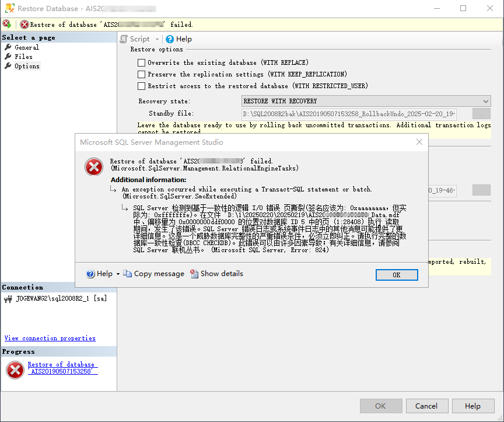Select the Files page
This screenshot has width=504, height=422.
[x=23, y=57]
